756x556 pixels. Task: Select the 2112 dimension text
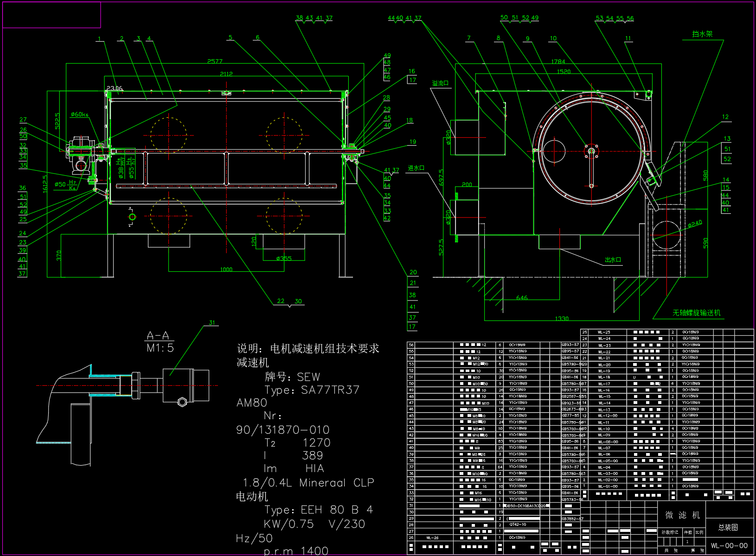click(226, 74)
